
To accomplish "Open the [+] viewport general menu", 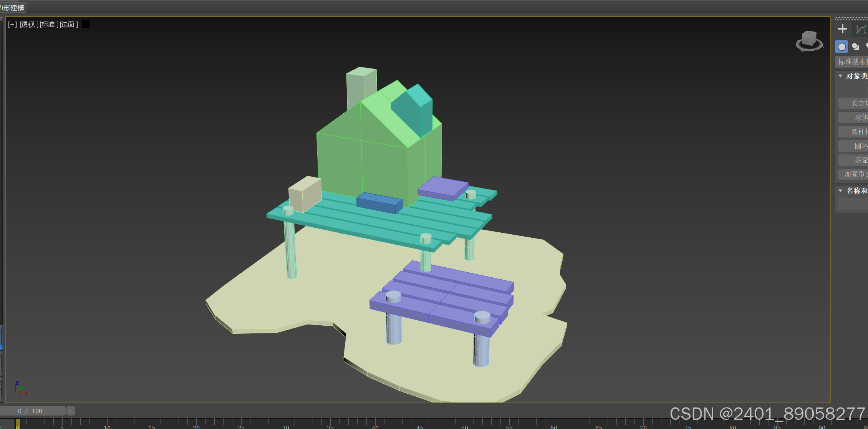I will [x=12, y=25].
